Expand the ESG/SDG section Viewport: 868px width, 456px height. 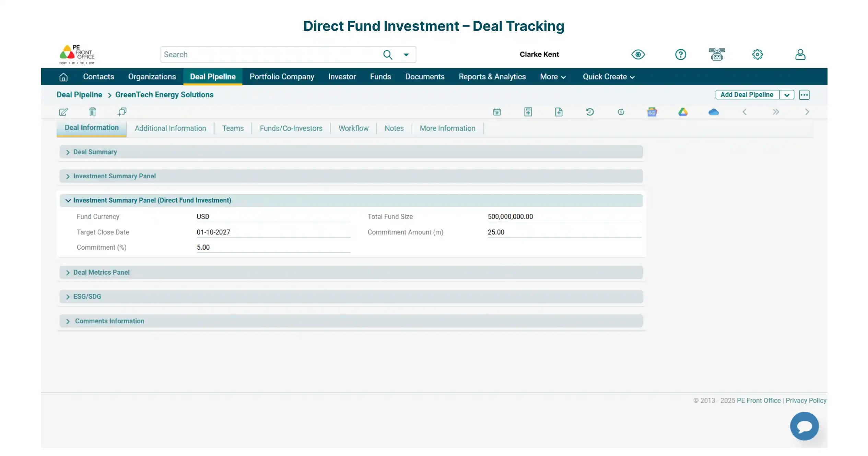click(x=351, y=297)
